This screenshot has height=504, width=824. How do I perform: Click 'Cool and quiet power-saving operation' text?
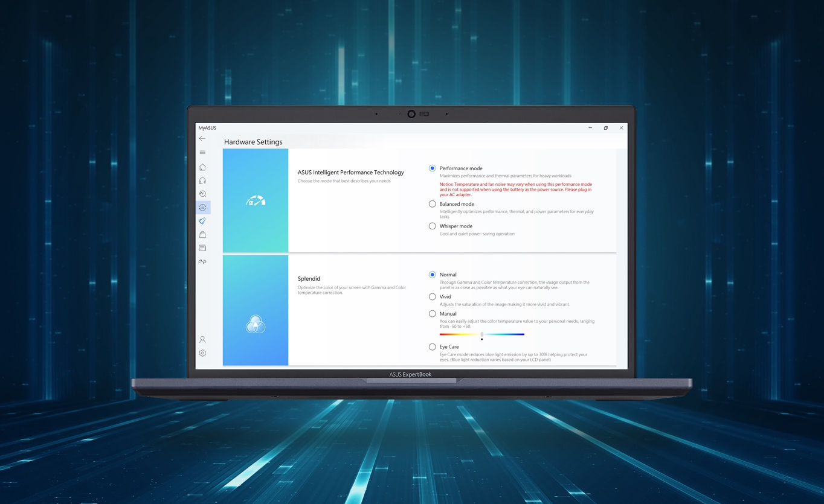pyautogui.click(x=477, y=234)
